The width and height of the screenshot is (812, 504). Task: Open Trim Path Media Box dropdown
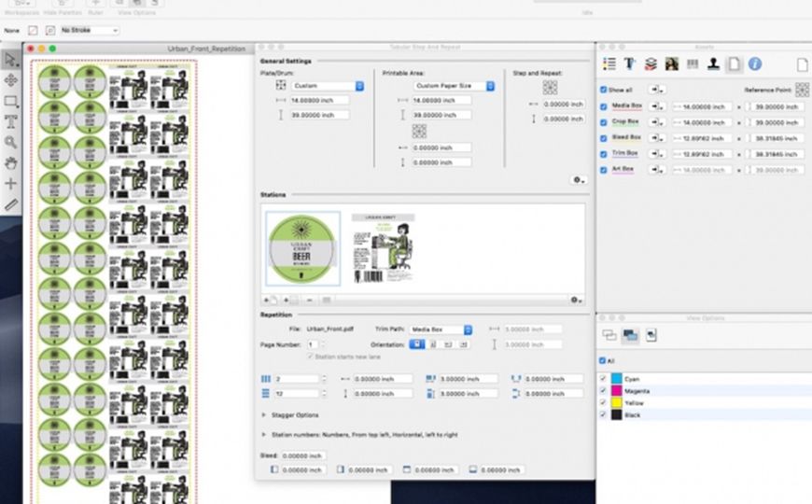click(x=441, y=329)
